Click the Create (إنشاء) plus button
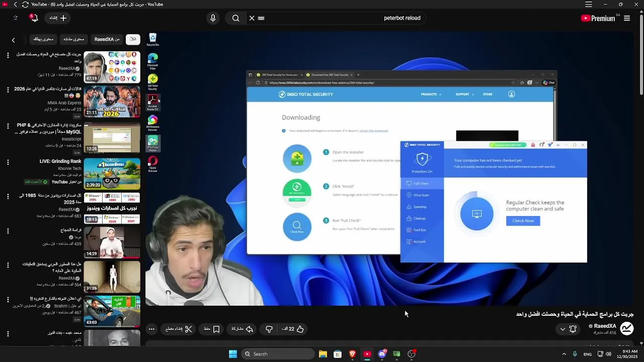Screen dimensions: 644x362 58,18
